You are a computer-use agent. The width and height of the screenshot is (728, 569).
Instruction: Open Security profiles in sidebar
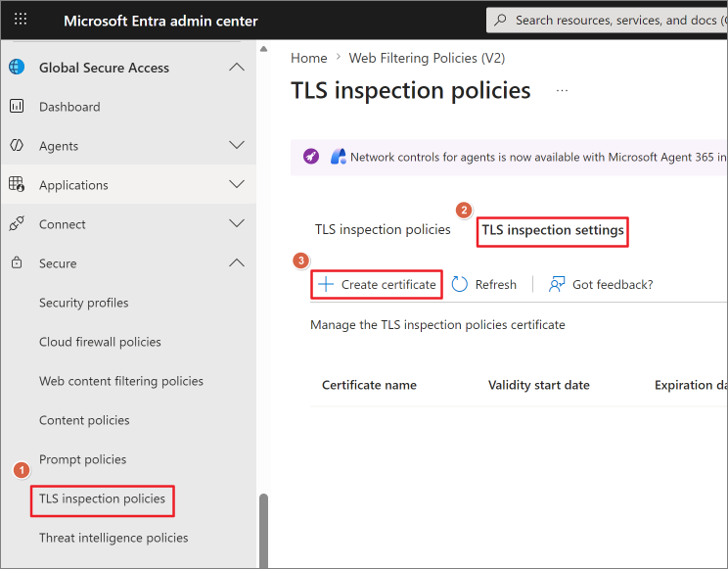point(83,303)
